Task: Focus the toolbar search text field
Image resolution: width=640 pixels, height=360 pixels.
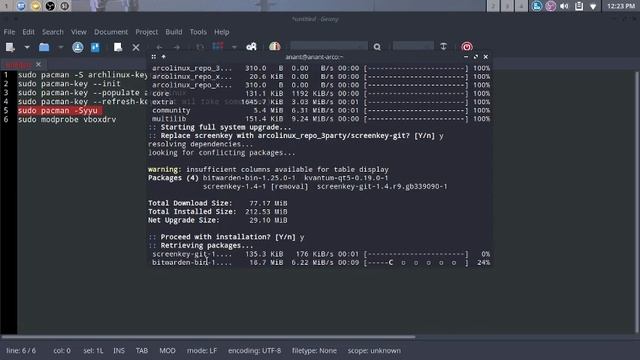Action: pyautogui.click(x=329, y=46)
